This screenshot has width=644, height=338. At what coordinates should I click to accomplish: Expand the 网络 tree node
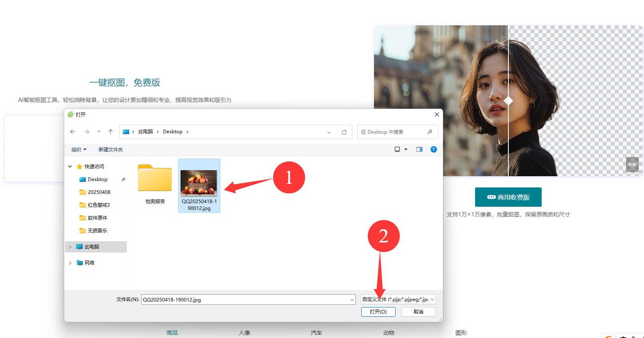70,263
